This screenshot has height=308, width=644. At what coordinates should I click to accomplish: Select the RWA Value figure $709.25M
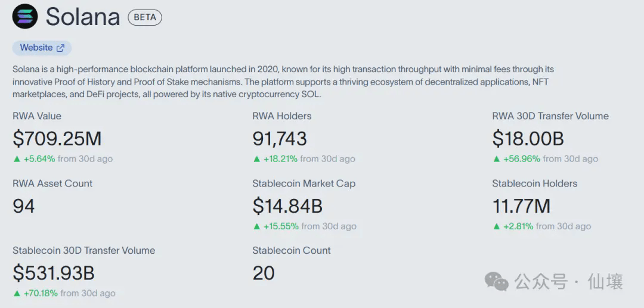coord(57,139)
